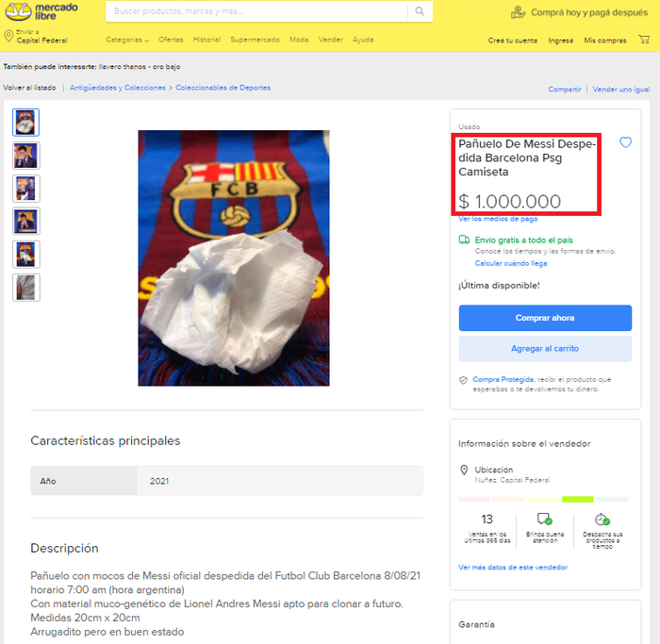660x644 pixels.
Task: Select the last product thumbnail
Action: [x=26, y=288]
